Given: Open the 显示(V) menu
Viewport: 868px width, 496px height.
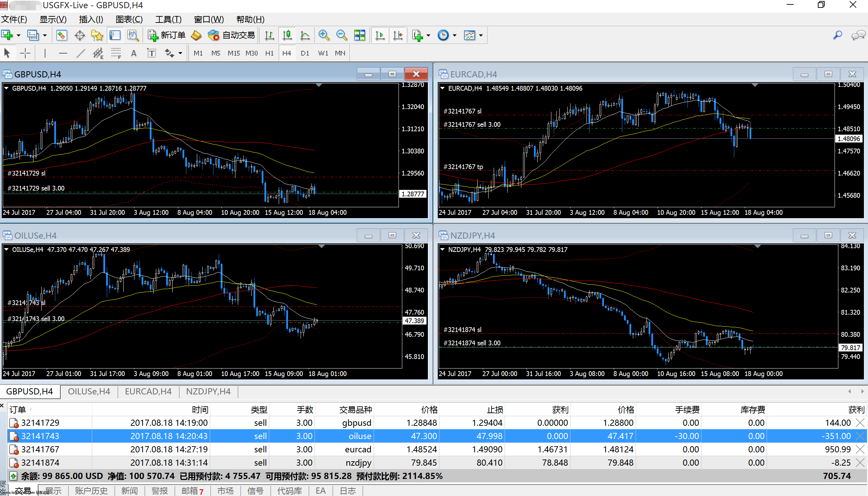Looking at the screenshot, I should pyautogui.click(x=53, y=19).
